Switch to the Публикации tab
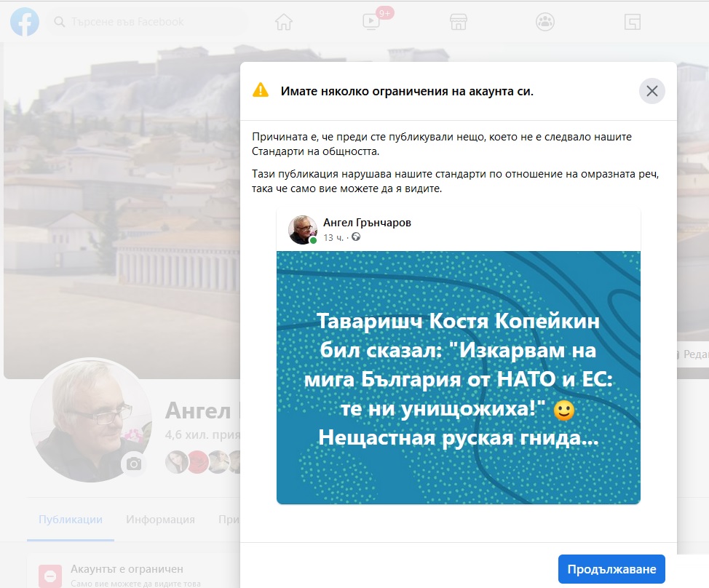The image size is (709, 588). 71,520
